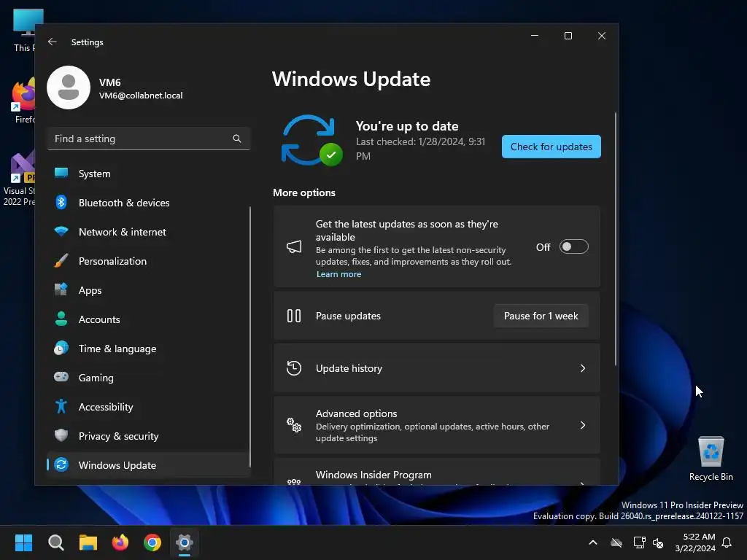The height and width of the screenshot is (560, 747).
Task: Click the Accounts person icon
Action: 61,319
